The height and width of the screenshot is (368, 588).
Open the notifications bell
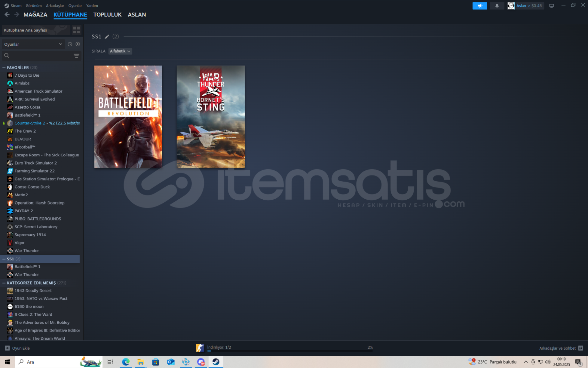coord(497,6)
